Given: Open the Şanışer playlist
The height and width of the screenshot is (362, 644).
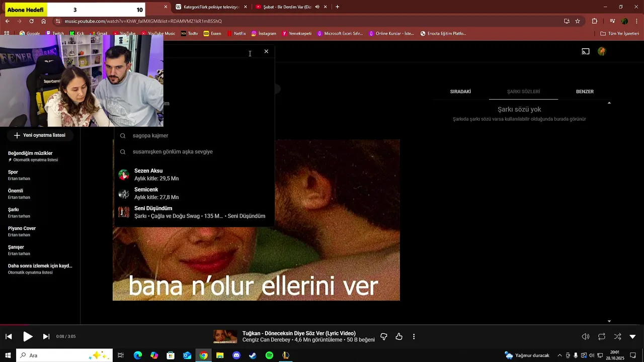Looking at the screenshot, I should tap(40, 250).
